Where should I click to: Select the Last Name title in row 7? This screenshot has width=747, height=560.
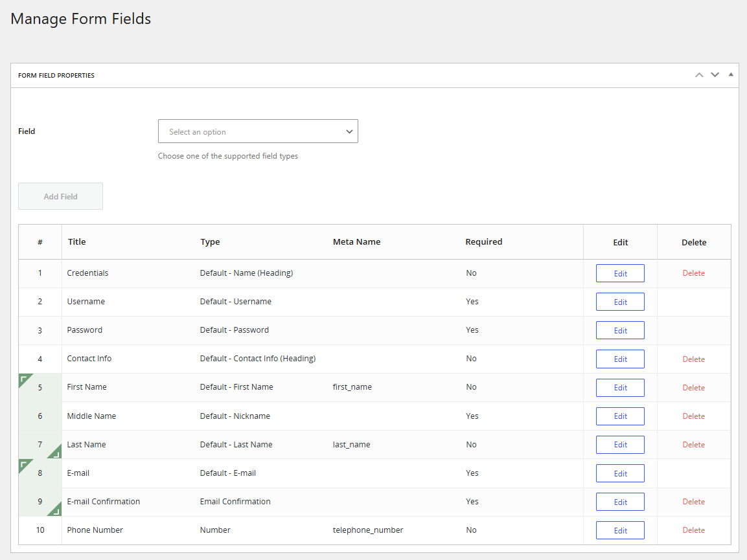[86, 444]
